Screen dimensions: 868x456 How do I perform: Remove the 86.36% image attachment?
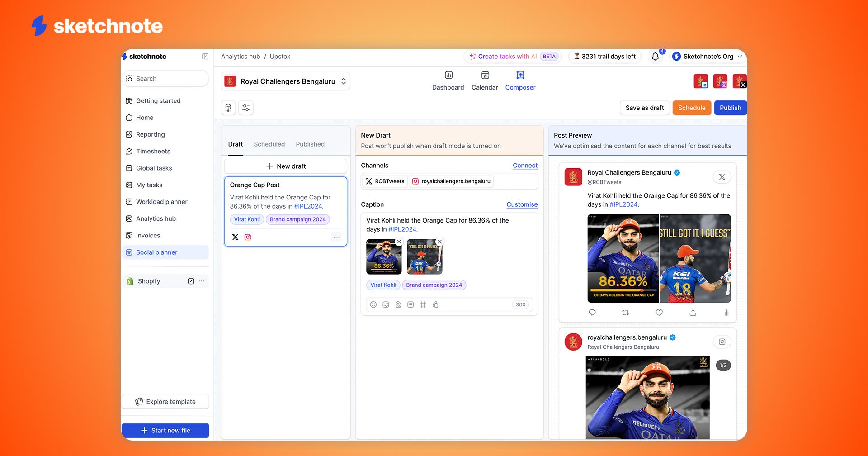click(399, 242)
